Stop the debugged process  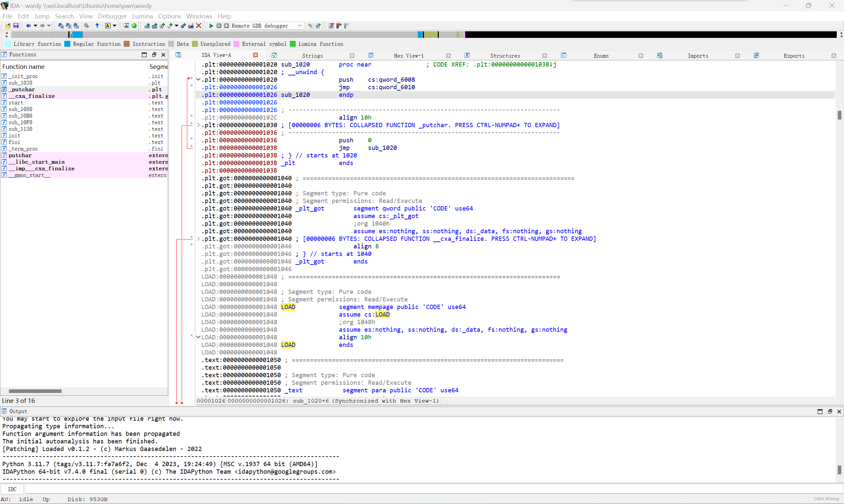pyautogui.click(x=226, y=25)
